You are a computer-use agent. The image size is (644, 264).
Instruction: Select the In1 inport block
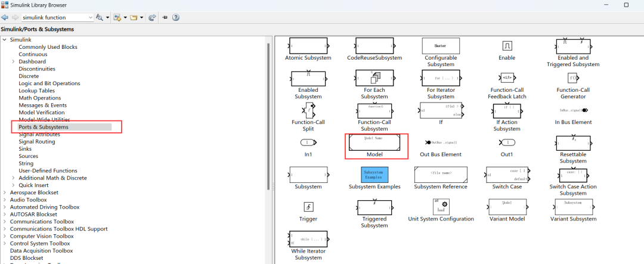pos(308,142)
